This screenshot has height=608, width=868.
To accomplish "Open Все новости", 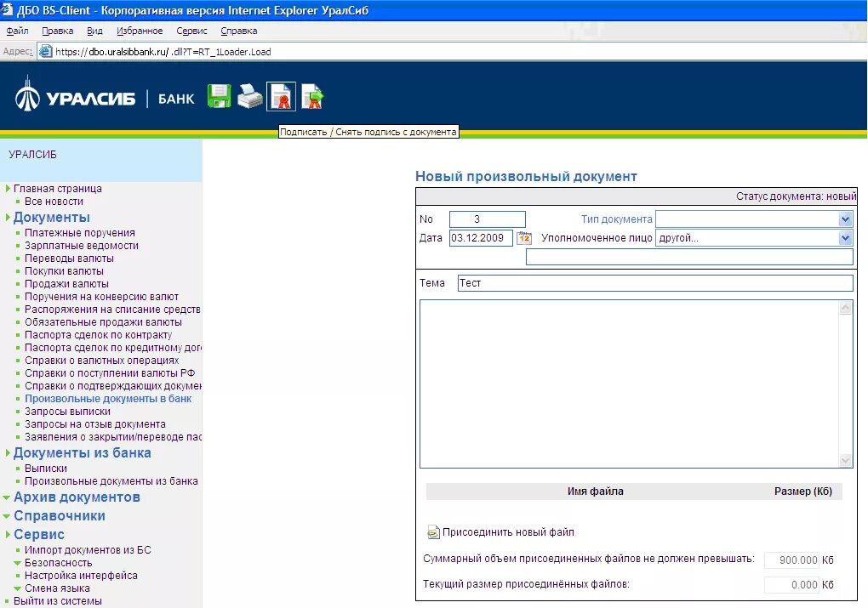I will [54, 202].
